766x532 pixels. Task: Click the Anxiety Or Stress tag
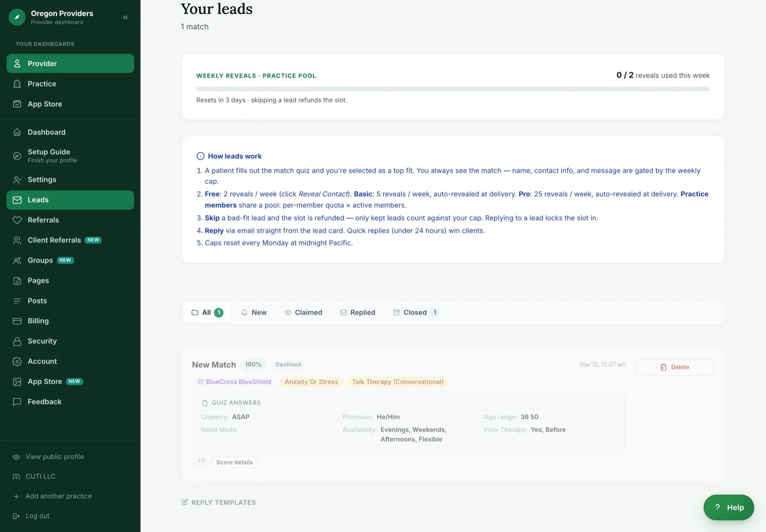311,382
